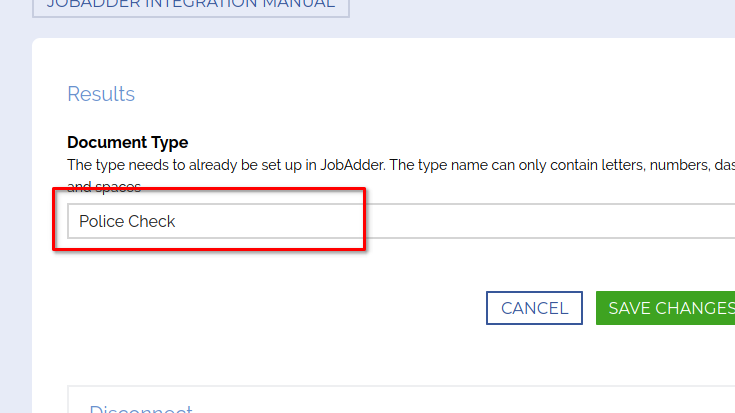
Task: Click "SAVE" on the green button
Action: tap(629, 308)
